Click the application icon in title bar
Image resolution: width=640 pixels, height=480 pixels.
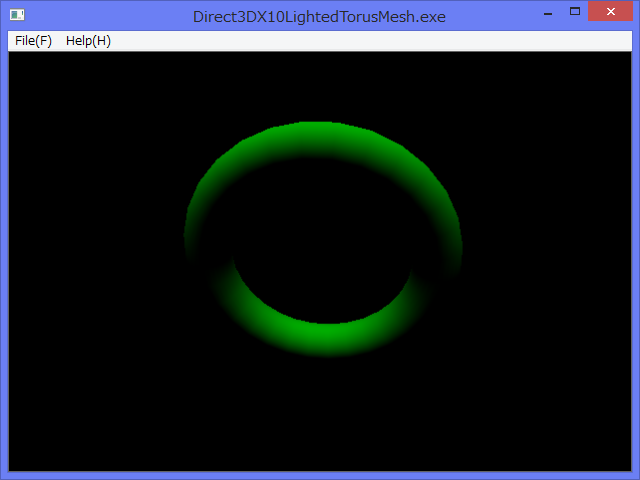(x=17, y=16)
